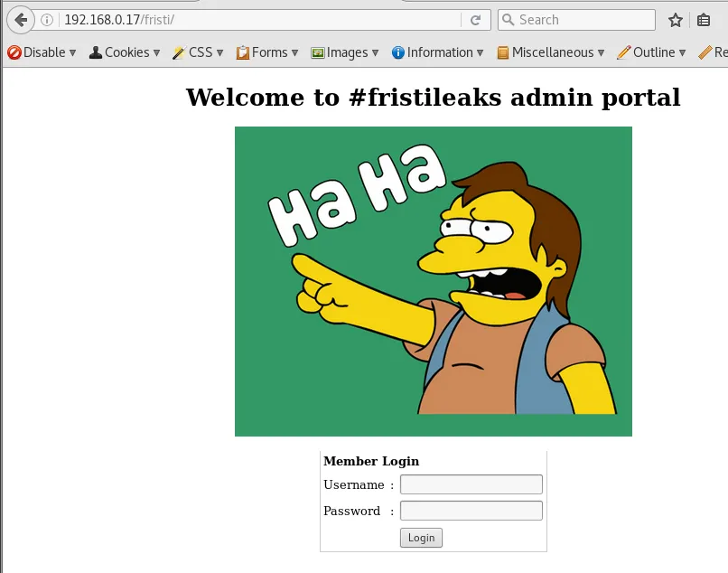Click the search magnifier icon
This screenshot has width=728, height=573.
(x=508, y=20)
